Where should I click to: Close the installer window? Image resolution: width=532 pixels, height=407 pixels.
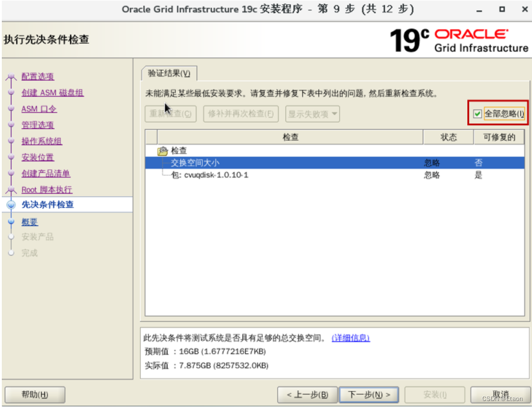tap(525, 10)
